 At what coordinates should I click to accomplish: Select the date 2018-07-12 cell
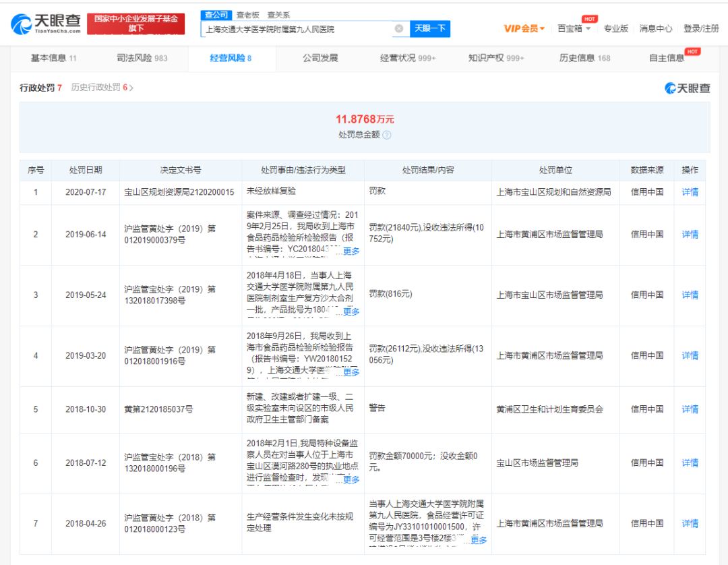click(x=86, y=463)
